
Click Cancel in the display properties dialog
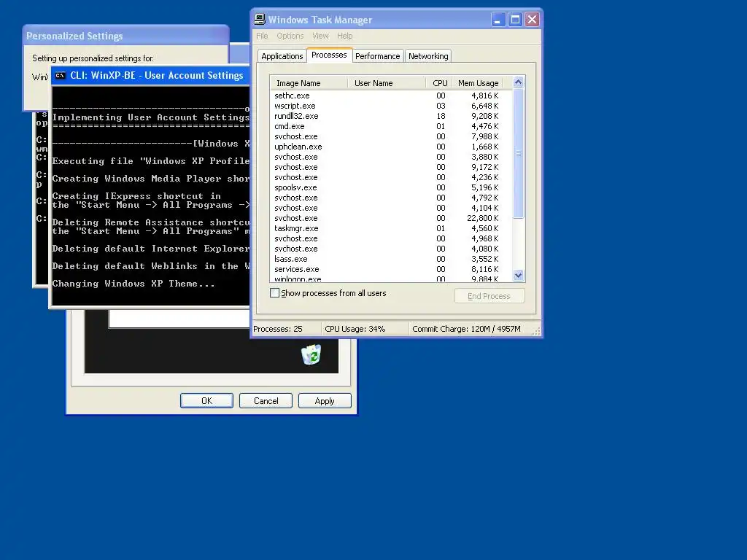pos(266,400)
